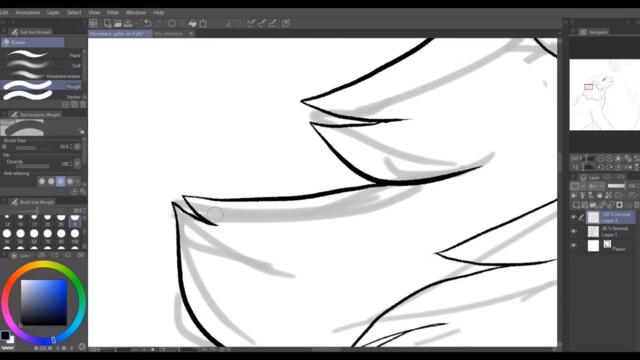
Task: Click the Snap to special ruler icon
Action: [262, 23]
